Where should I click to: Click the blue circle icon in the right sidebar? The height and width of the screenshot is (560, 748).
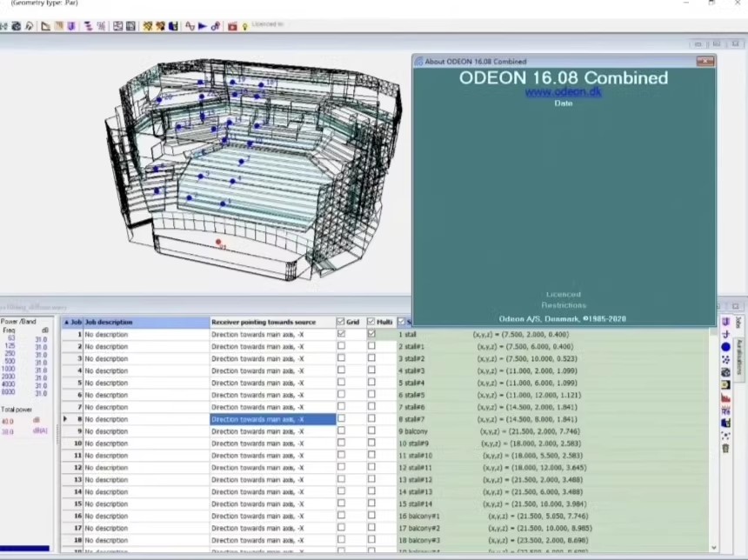point(725,347)
